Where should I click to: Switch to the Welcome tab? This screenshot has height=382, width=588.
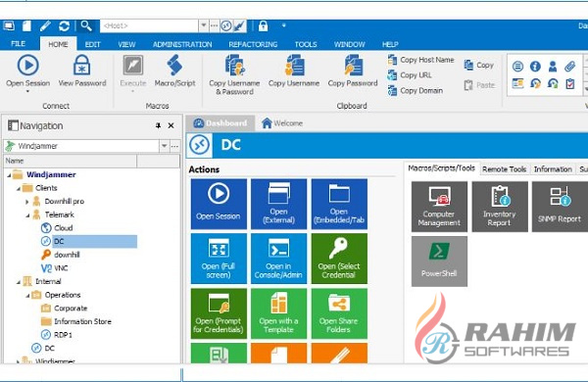point(282,123)
